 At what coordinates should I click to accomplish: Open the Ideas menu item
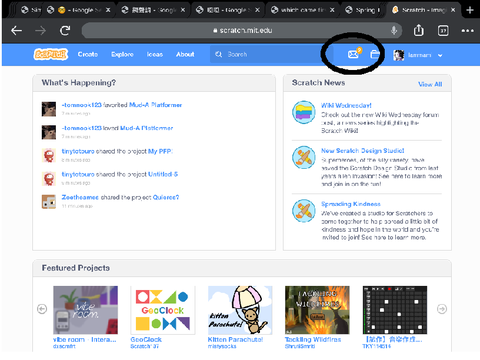pyautogui.click(x=155, y=54)
